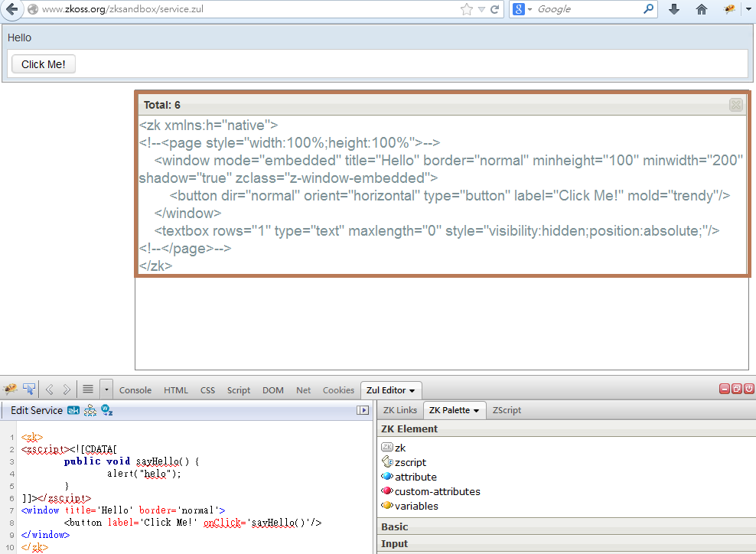The width and height of the screenshot is (756, 554).
Task: Toggle Firebug from the browser toolbar bug icon
Action: 729,9
